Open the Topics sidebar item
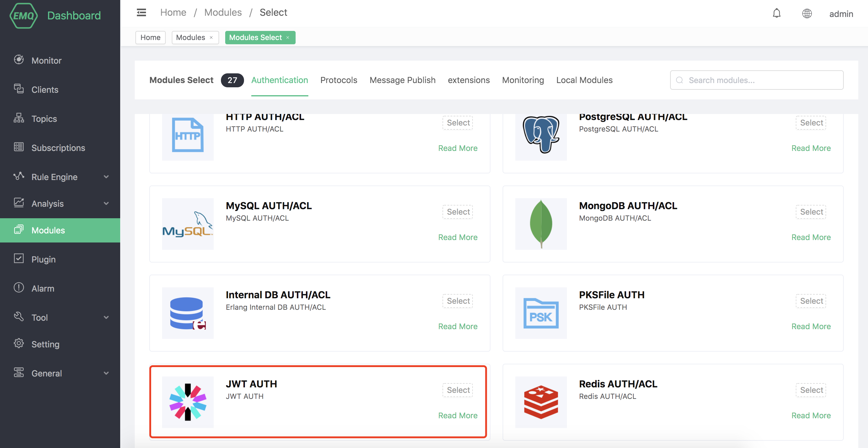The width and height of the screenshot is (868, 448). 44,119
